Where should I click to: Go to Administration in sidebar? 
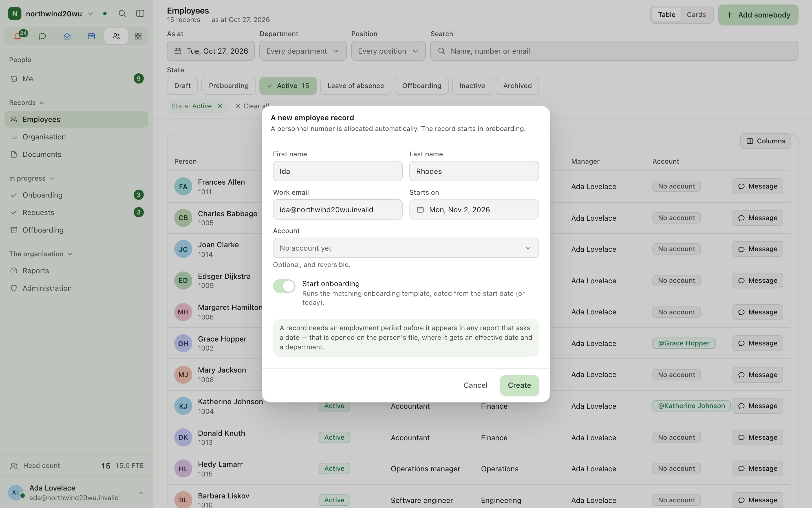click(x=76, y=288)
